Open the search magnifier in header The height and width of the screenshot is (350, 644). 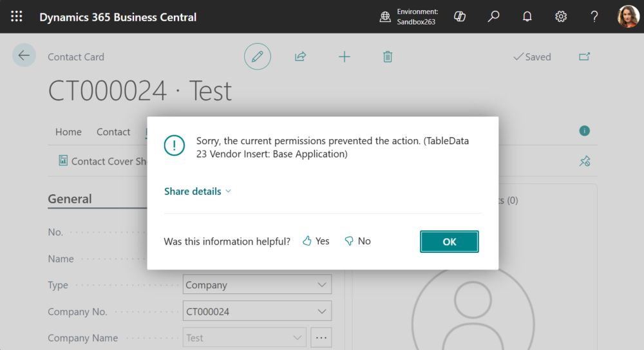pyautogui.click(x=493, y=17)
